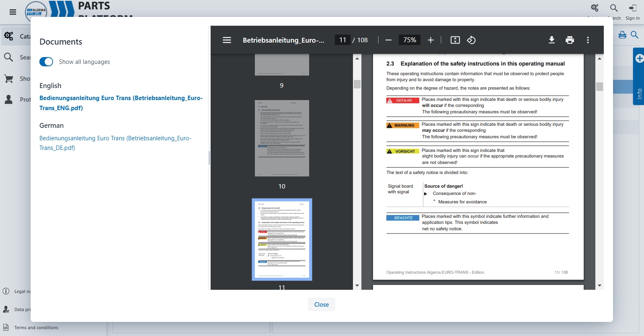Select page 10 thumbnail
644x336 pixels.
pyautogui.click(x=282, y=138)
